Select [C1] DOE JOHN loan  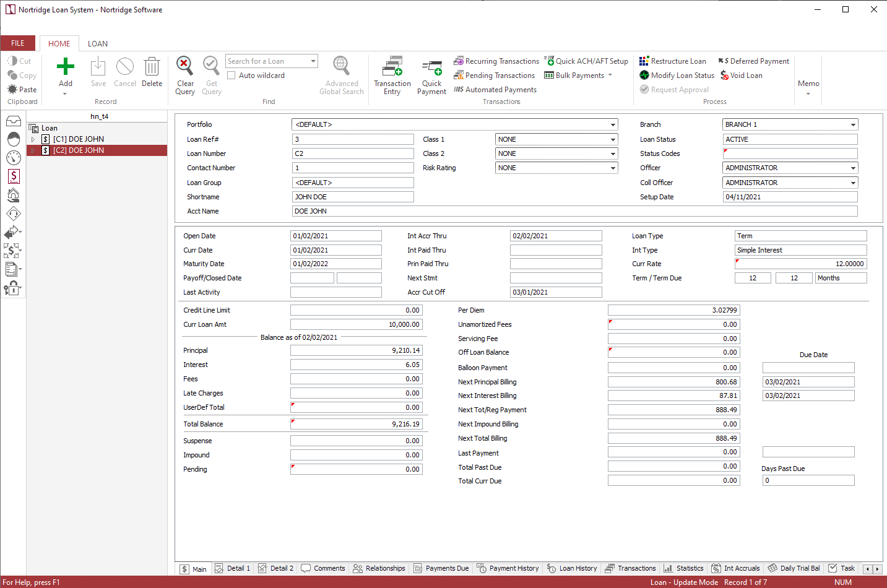(x=78, y=139)
